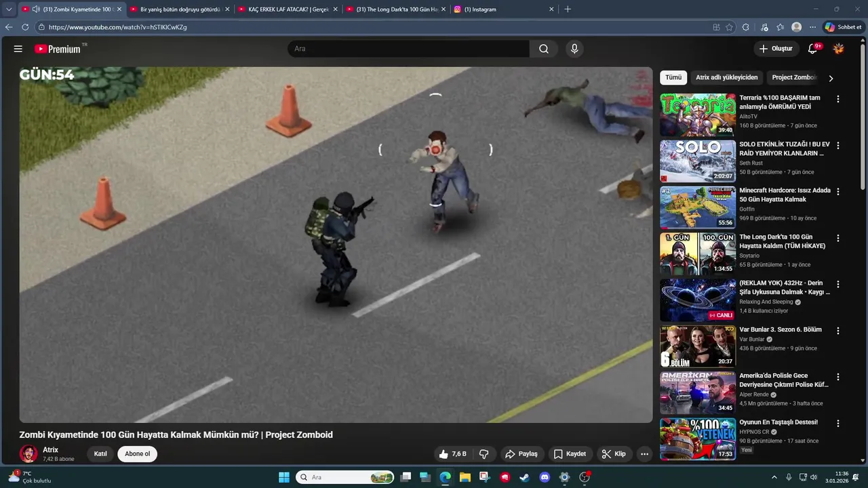The image size is (868, 488).
Task: Open options for Terraria video
Action: pyautogui.click(x=838, y=99)
